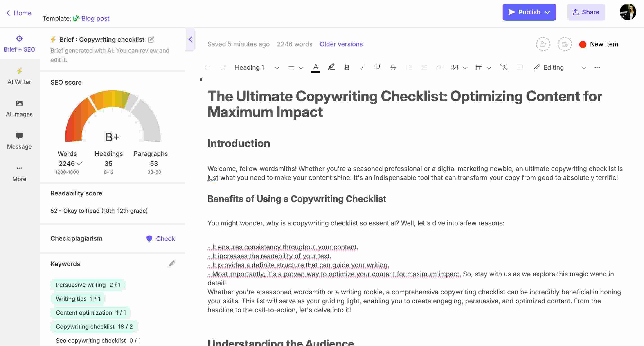Viewport: 644px width, 346px height.
Task: Clear text formatting
Action: pyautogui.click(x=504, y=67)
